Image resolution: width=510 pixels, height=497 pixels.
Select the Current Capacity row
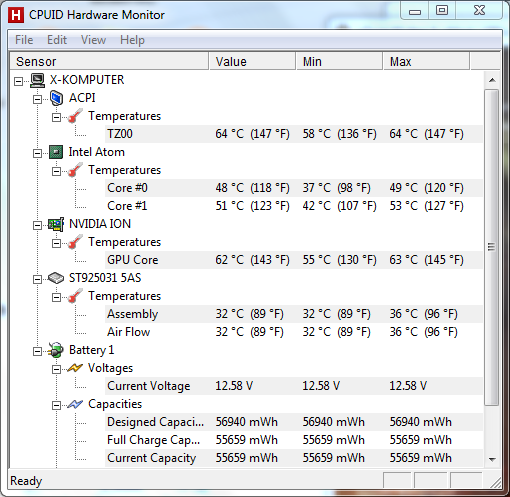[294, 458]
